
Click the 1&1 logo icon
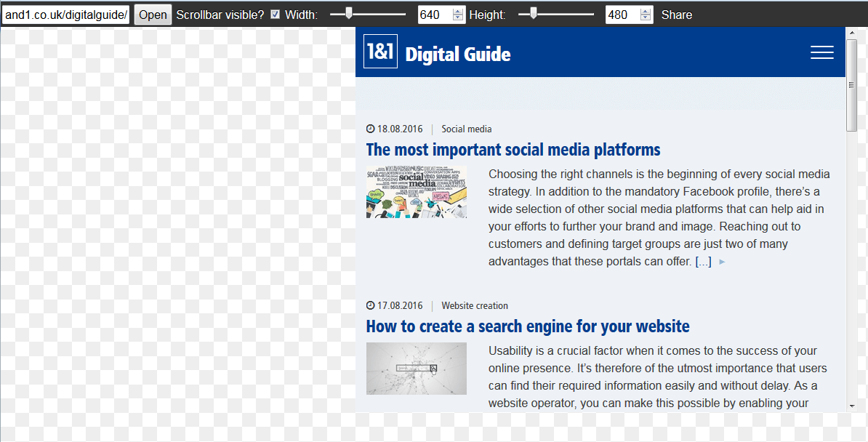point(380,51)
